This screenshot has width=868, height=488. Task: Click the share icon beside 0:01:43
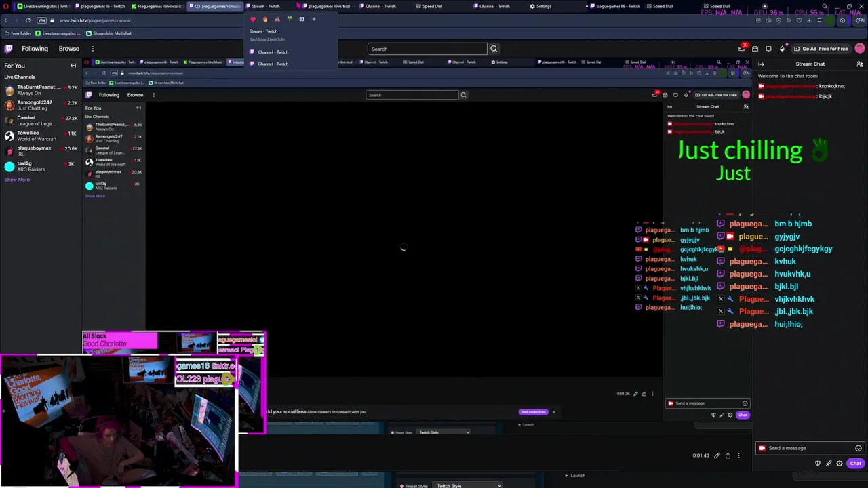728,455
